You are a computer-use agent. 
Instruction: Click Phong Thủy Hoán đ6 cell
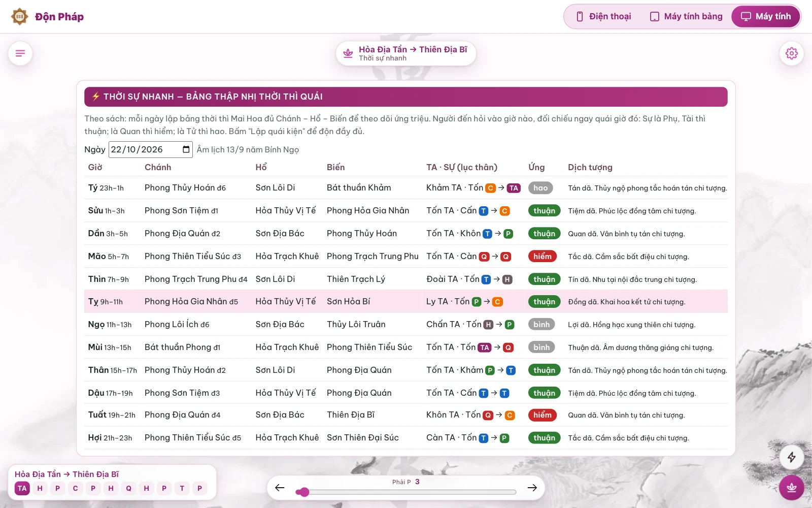[x=185, y=188]
